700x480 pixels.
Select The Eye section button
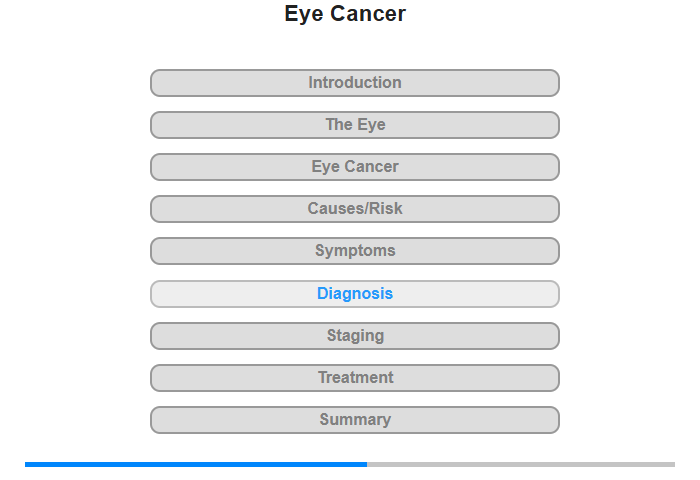click(355, 125)
